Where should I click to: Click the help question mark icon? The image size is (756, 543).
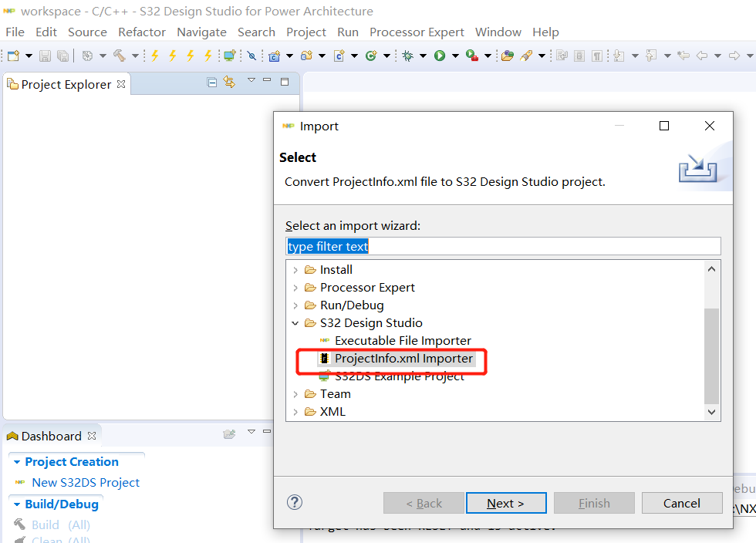coord(295,502)
